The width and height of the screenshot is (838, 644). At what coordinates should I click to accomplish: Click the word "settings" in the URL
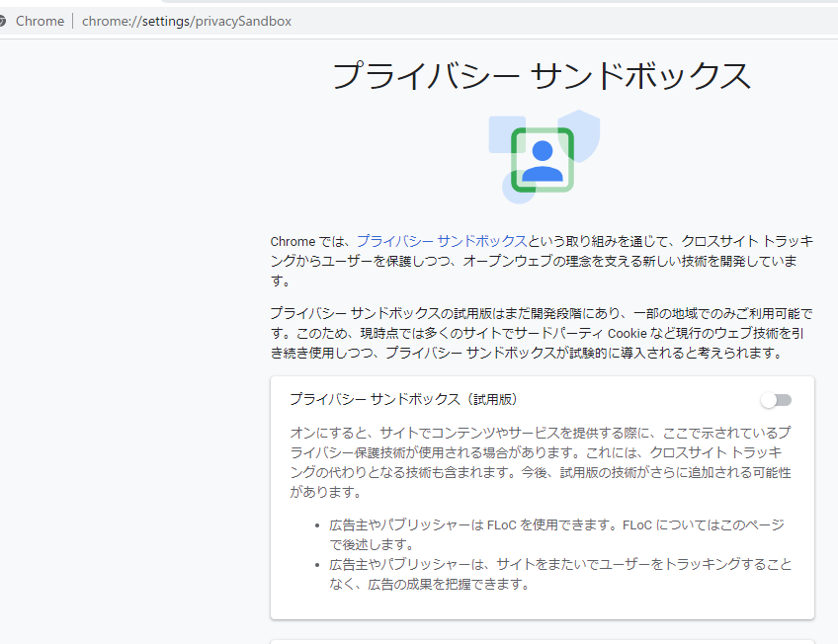pyautogui.click(x=158, y=21)
